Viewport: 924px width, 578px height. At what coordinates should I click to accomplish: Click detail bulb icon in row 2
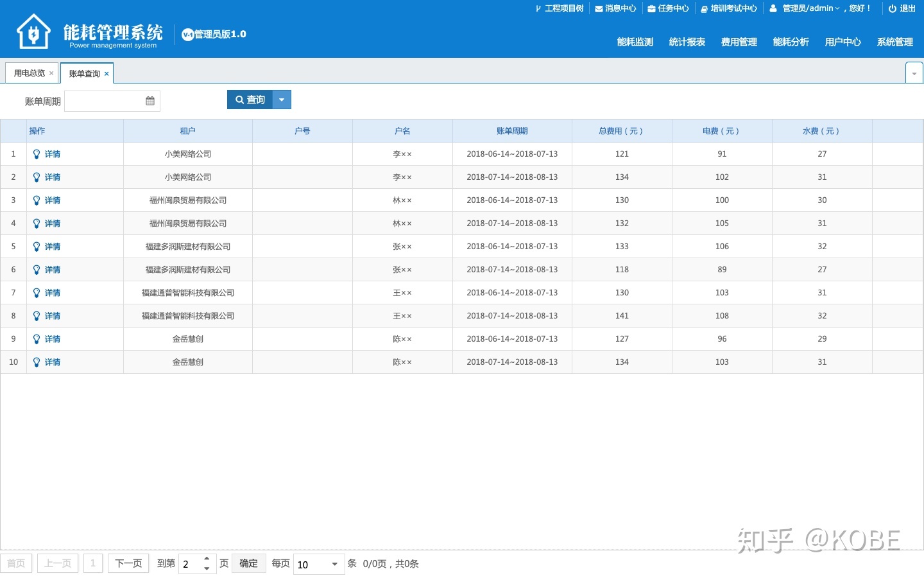tap(37, 177)
